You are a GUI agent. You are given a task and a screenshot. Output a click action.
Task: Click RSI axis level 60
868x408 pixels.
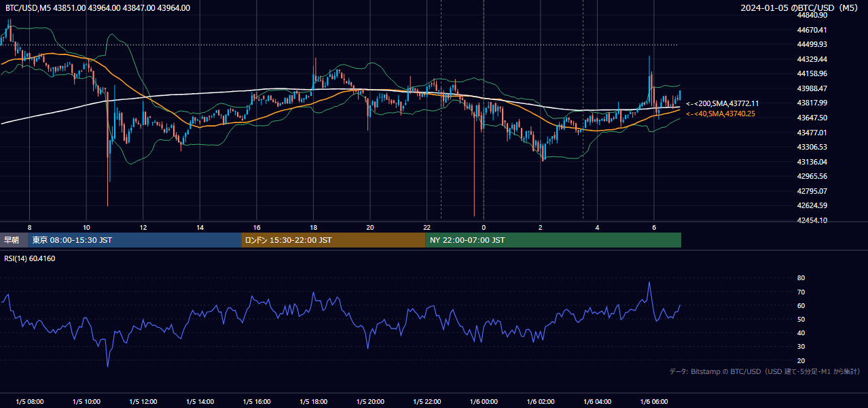[801, 305]
